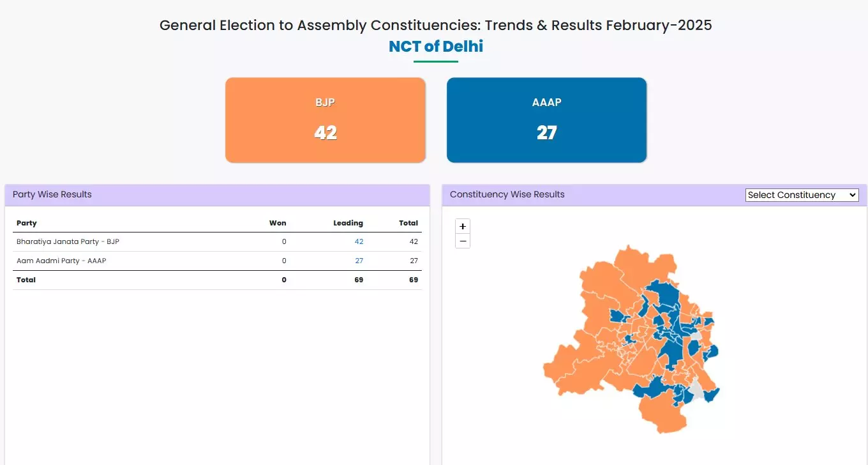Click the map zoom in plus button
Image resolution: width=868 pixels, height=465 pixels.
463,226
